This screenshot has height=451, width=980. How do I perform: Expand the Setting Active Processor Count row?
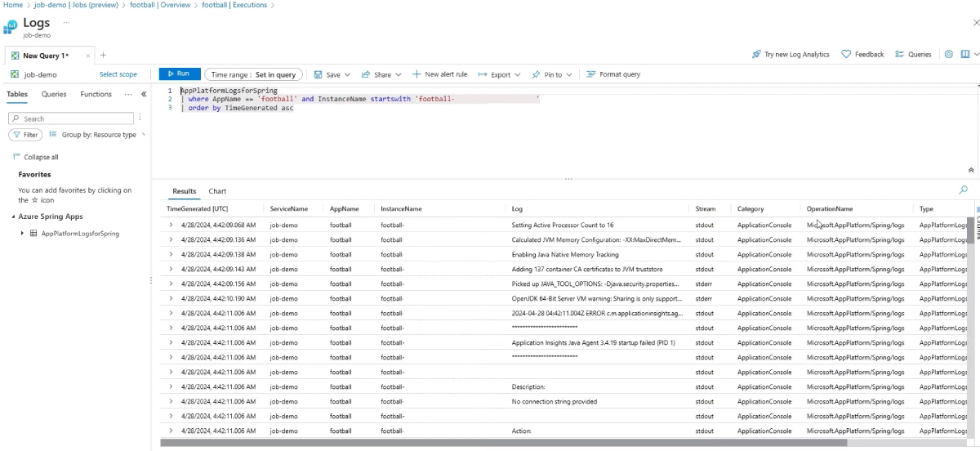click(171, 225)
